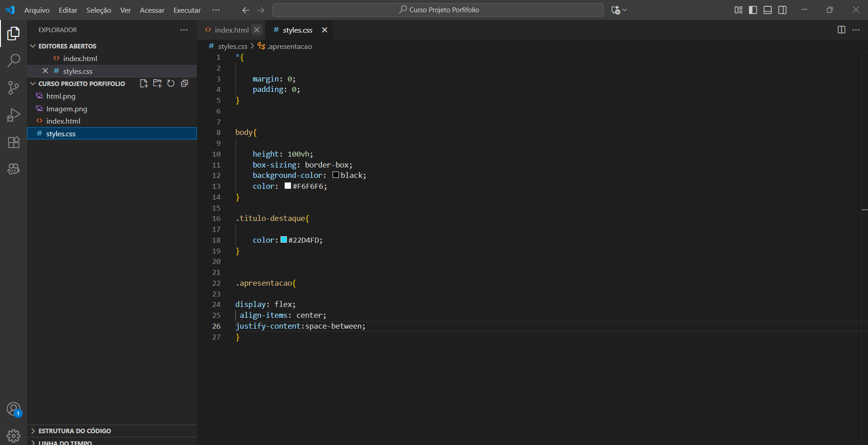Close the index.html tab
The height and width of the screenshot is (445, 868).
coord(257,30)
